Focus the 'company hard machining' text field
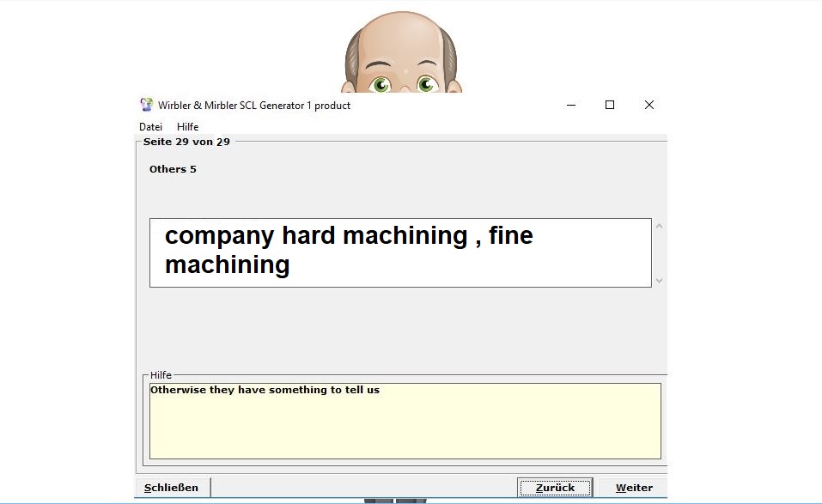Screen dimensions: 822x504 tap(400, 252)
